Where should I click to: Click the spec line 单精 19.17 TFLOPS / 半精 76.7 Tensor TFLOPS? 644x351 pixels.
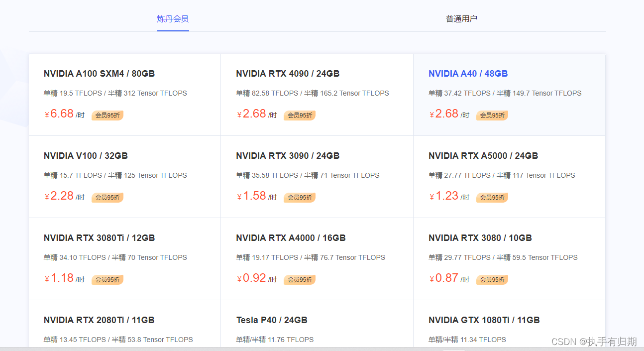pos(311,257)
